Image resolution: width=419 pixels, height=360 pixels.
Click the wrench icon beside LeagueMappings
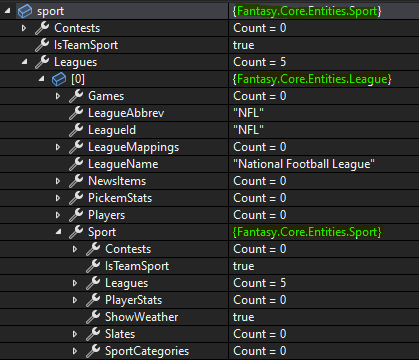point(76,147)
